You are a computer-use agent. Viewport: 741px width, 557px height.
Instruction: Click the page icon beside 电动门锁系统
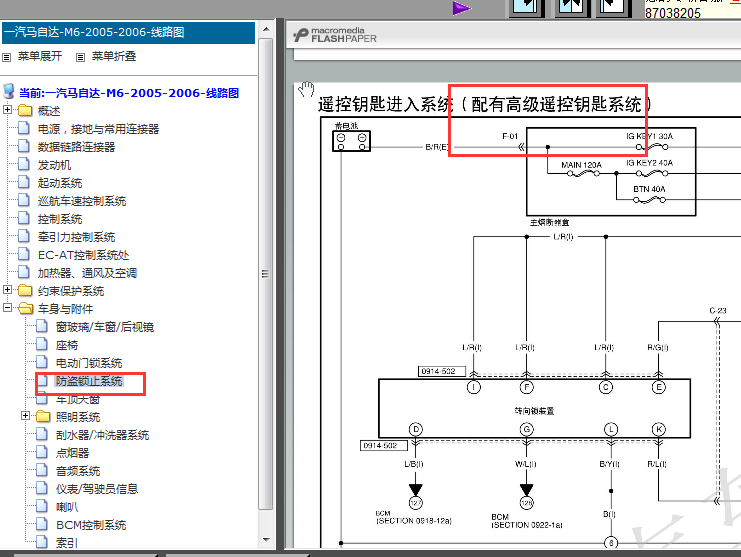point(42,362)
